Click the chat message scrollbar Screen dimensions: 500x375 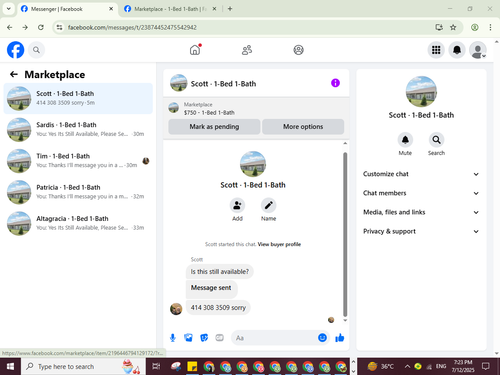coord(345,234)
